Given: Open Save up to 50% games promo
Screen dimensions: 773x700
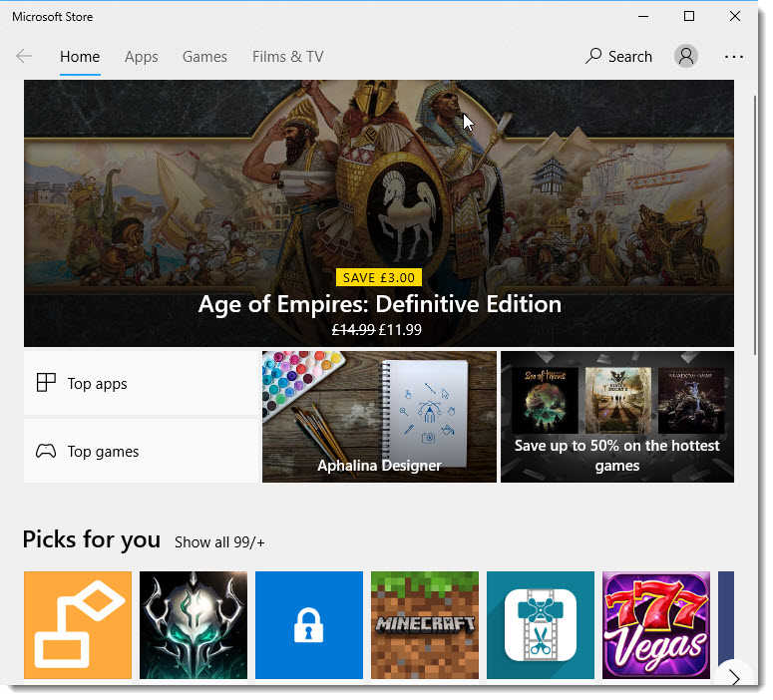Looking at the screenshot, I should [617, 417].
